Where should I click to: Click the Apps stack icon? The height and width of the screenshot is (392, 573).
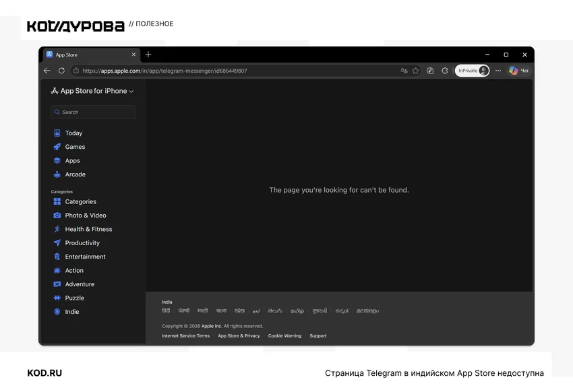(x=57, y=160)
